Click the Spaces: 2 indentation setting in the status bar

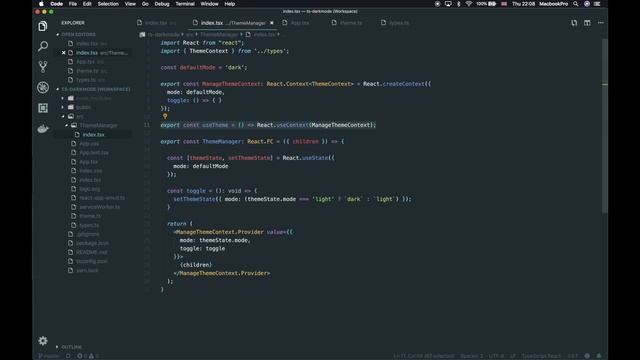(x=471, y=356)
